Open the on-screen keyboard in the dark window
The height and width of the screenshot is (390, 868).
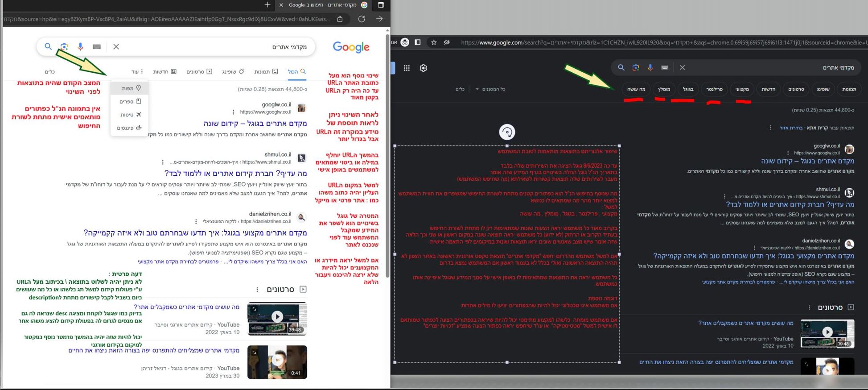(x=665, y=67)
